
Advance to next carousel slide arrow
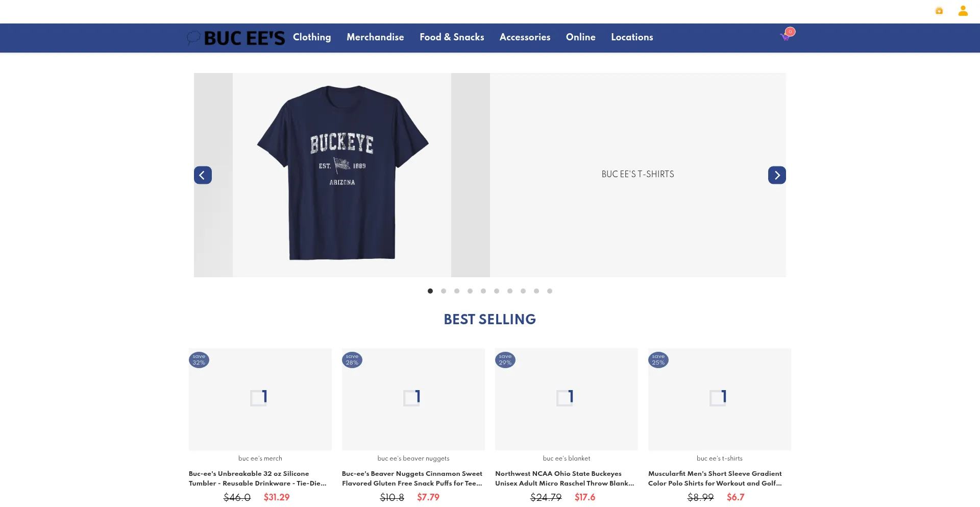pyautogui.click(x=777, y=175)
